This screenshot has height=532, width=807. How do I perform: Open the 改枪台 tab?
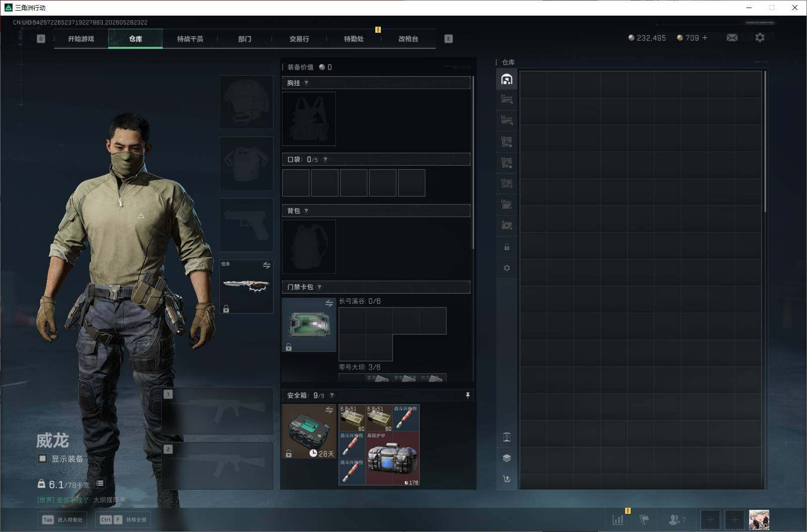408,39
